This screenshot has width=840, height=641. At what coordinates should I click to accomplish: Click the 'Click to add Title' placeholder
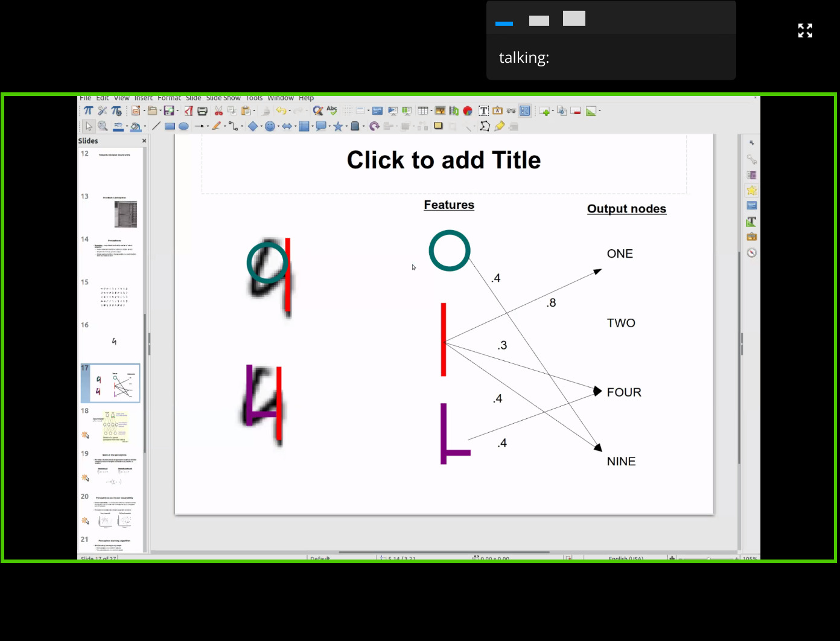444,160
